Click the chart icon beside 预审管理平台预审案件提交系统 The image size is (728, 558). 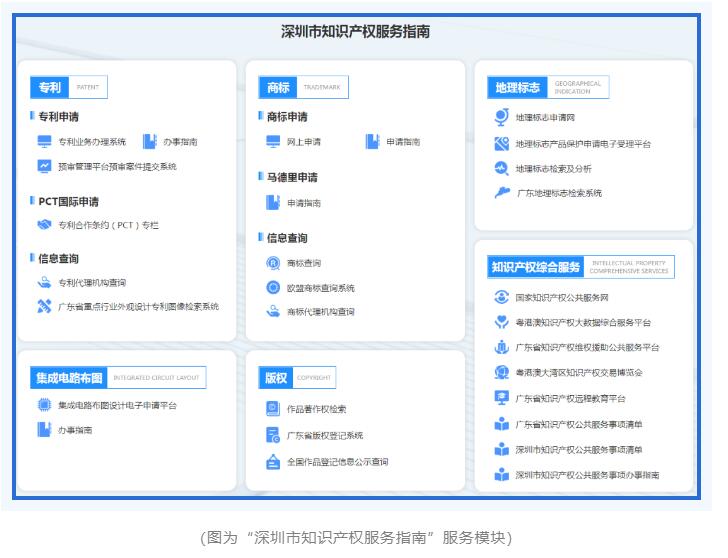click(x=44, y=167)
